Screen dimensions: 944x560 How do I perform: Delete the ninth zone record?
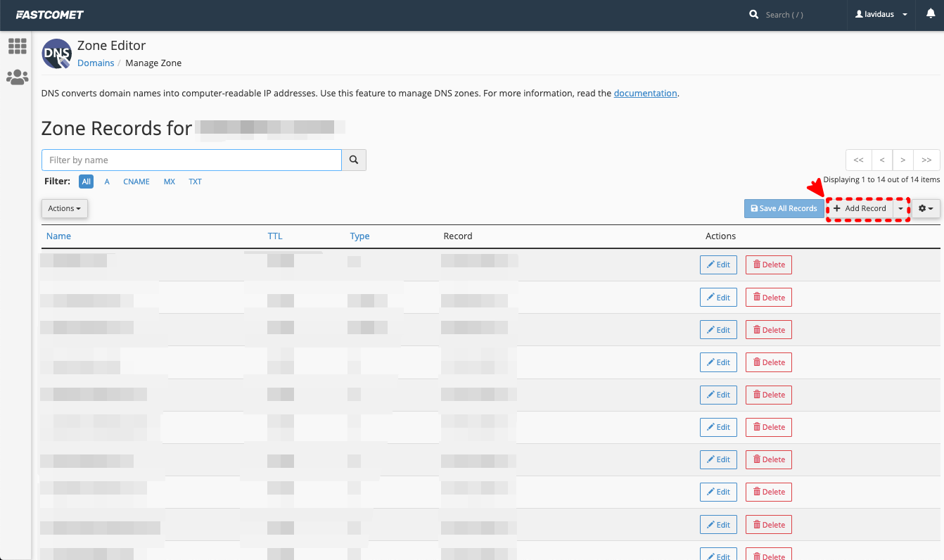tap(769, 525)
